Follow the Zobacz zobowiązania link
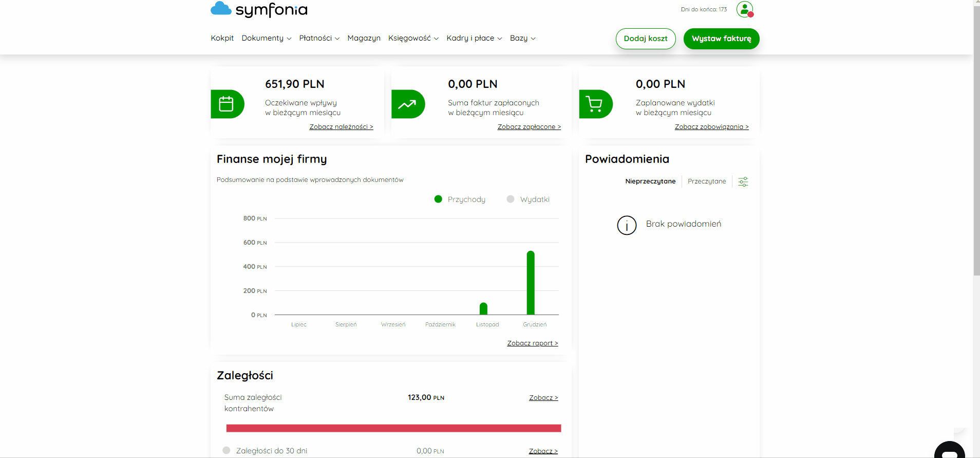Image resolution: width=980 pixels, height=458 pixels. point(711,127)
